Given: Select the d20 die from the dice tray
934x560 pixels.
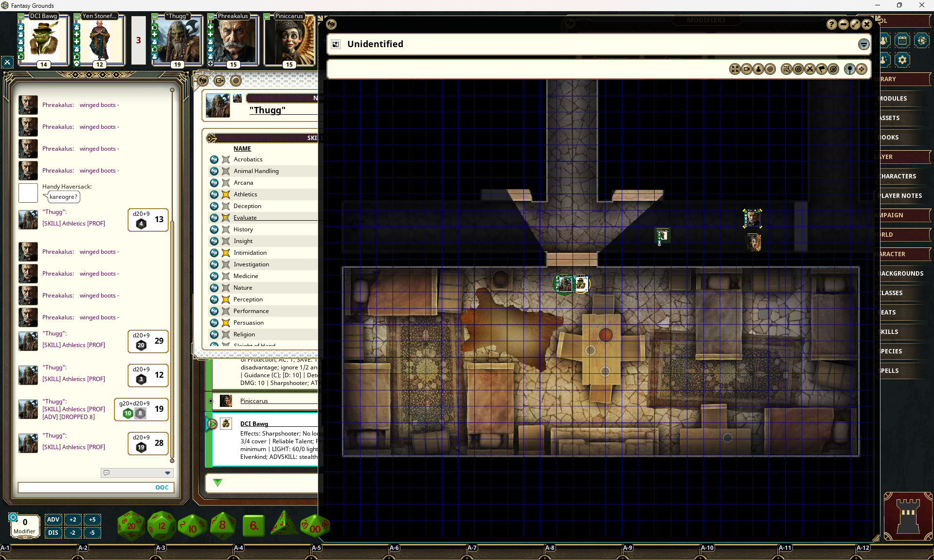Looking at the screenshot, I should [130, 525].
